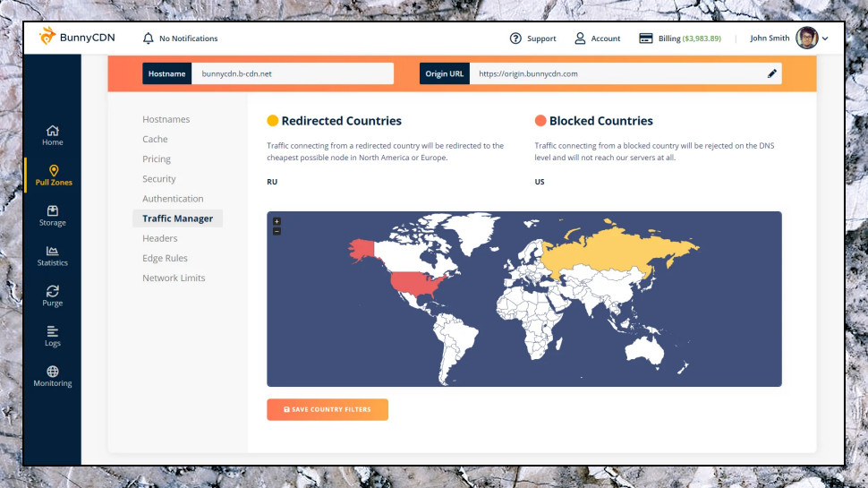868x488 pixels.
Task: Click the United States on the map
Action: coord(418,284)
